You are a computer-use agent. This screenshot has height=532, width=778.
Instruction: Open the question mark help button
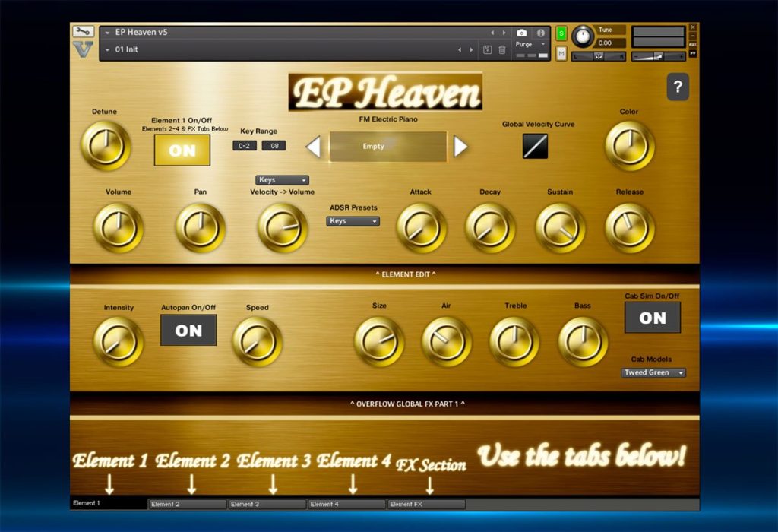coord(678,87)
